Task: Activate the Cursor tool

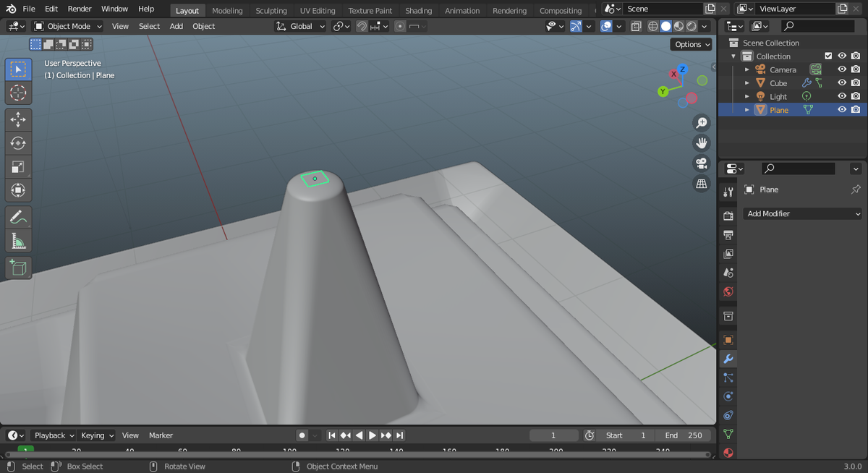Action: pos(18,93)
